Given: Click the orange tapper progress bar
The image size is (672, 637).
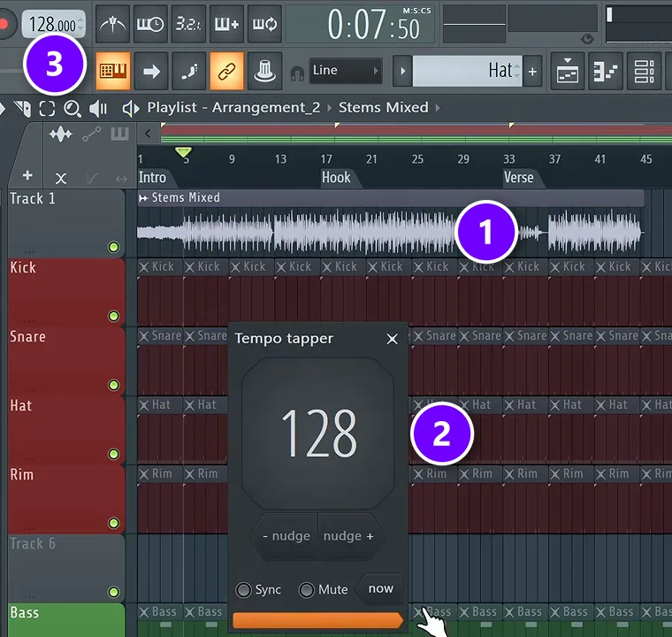Looking at the screenshot, I should click(x=317, y=621).
